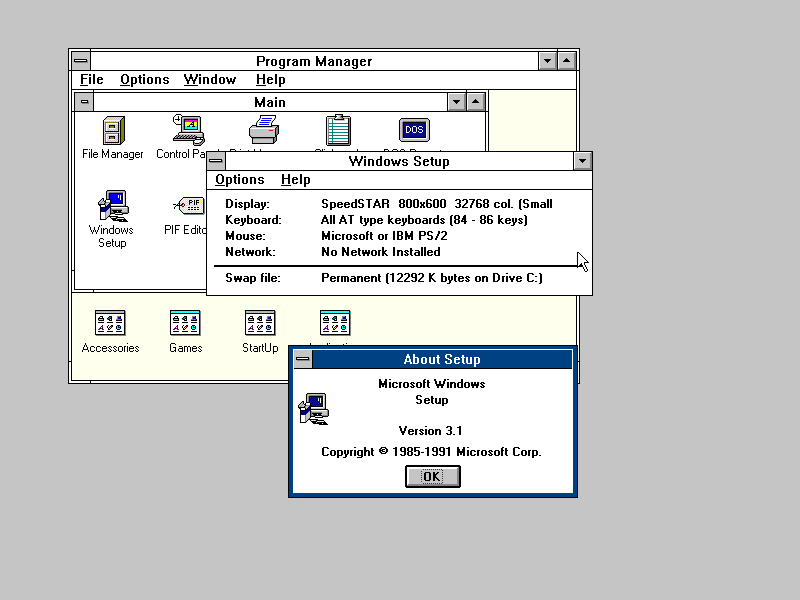800x600 pixels.
Task: Click the About Setup title bar
Action: 442,360
